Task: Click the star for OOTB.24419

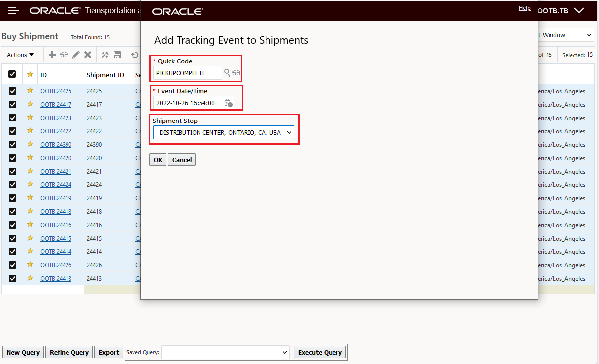Action: click(30, 198)
